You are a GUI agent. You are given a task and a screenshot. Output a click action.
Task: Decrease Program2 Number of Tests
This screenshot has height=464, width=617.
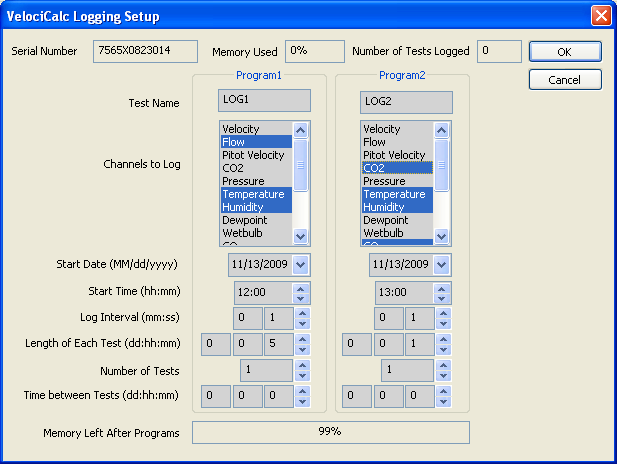coord(443,375)
